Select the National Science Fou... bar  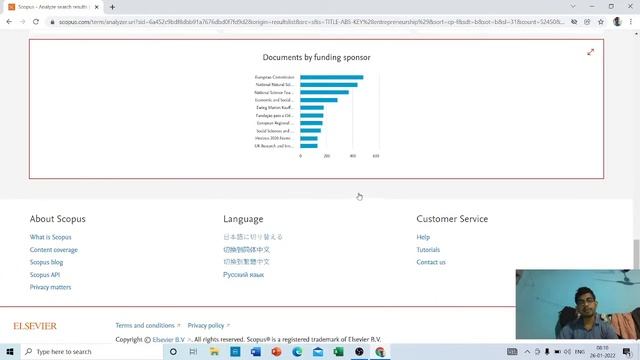tap(324, 93)
